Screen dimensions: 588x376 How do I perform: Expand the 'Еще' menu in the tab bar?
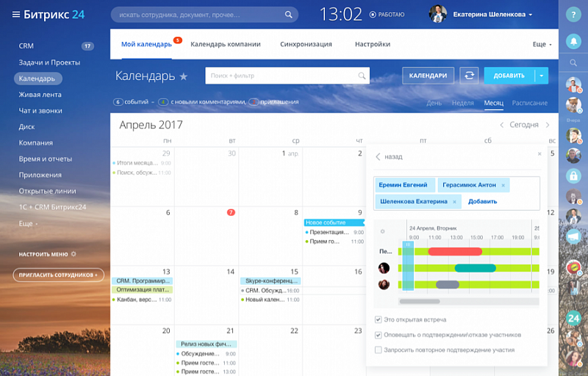[x=542, y=44]
